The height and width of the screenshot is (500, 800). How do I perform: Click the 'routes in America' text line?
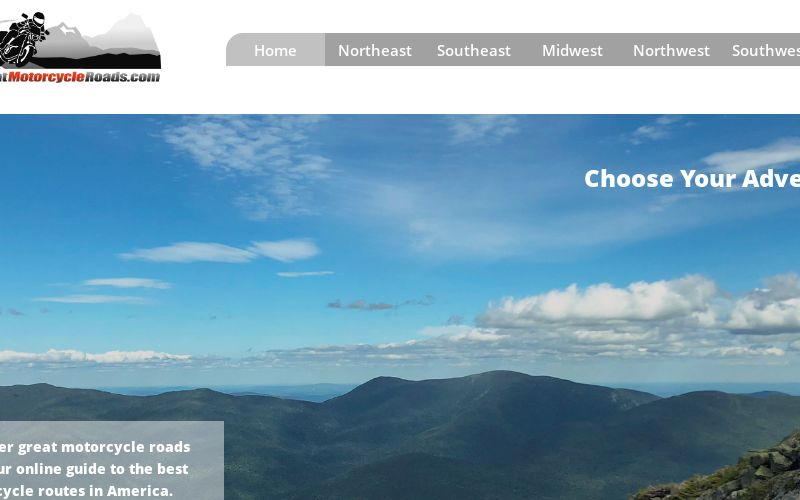[x=86, y=490]
